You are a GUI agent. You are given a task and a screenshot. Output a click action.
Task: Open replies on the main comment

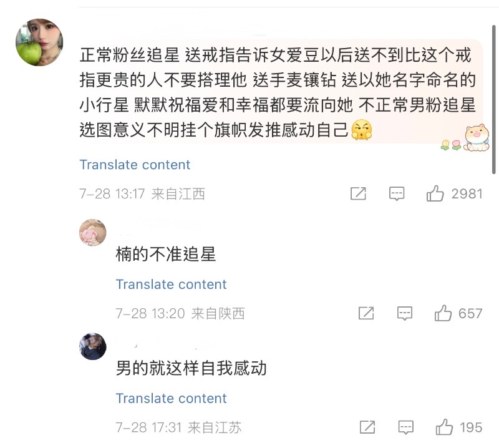click(x=397, y=194)
